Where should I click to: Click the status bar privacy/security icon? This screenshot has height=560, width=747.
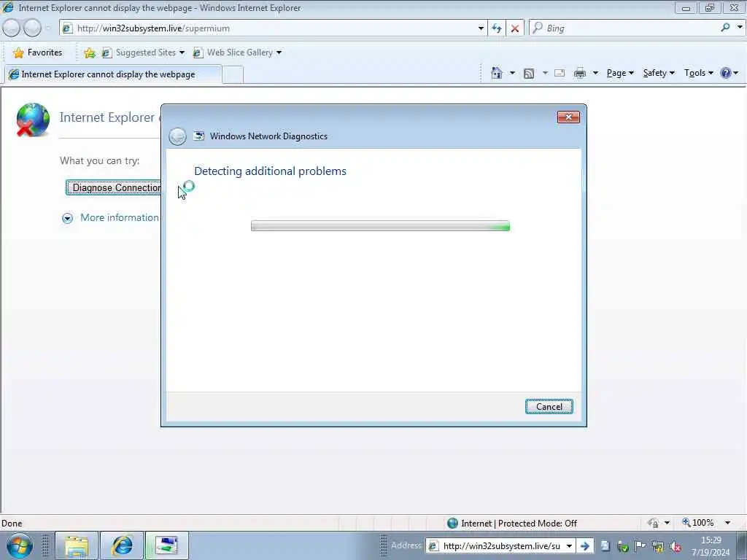tap(653, 523)
